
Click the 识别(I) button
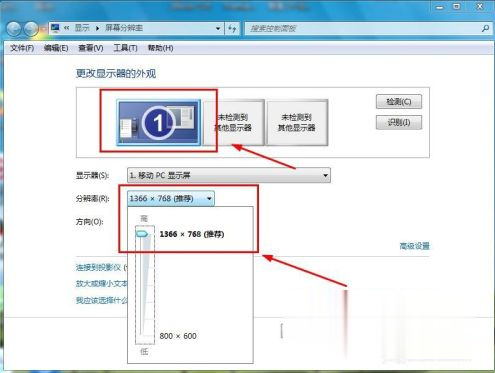click(399, 123)
